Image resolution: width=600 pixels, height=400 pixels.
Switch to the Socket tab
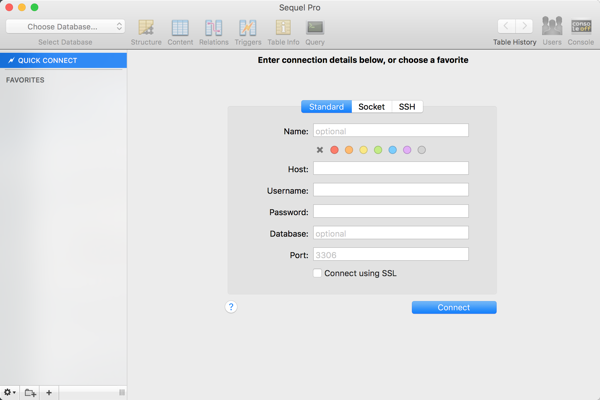click(x=372, y=107)
